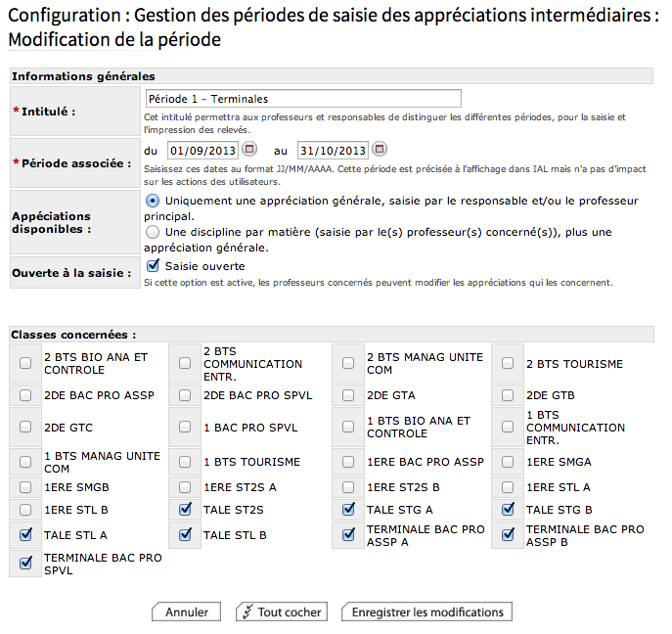Open the start date calendar picker
Screen dimensions: 672x634
pyautogui.click(x=249, y=150)
